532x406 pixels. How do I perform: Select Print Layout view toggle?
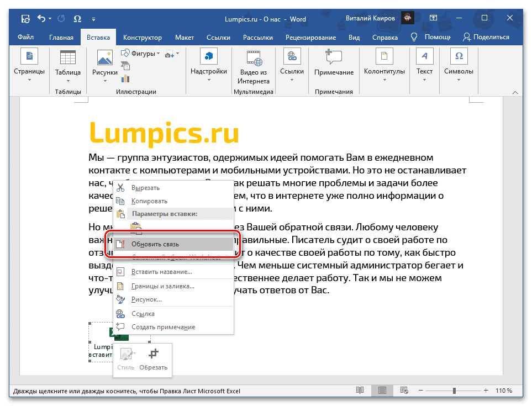coord(381,391)
